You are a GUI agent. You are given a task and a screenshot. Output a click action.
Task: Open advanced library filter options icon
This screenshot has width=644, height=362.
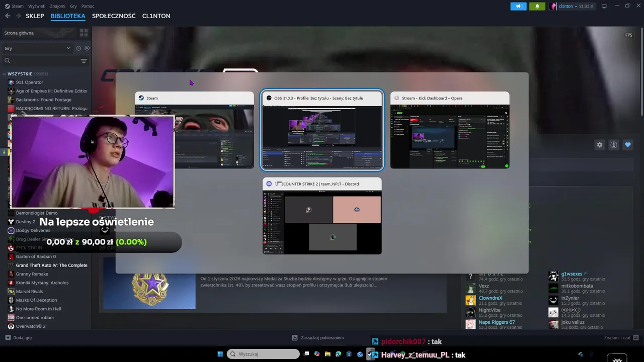(84, 61)
